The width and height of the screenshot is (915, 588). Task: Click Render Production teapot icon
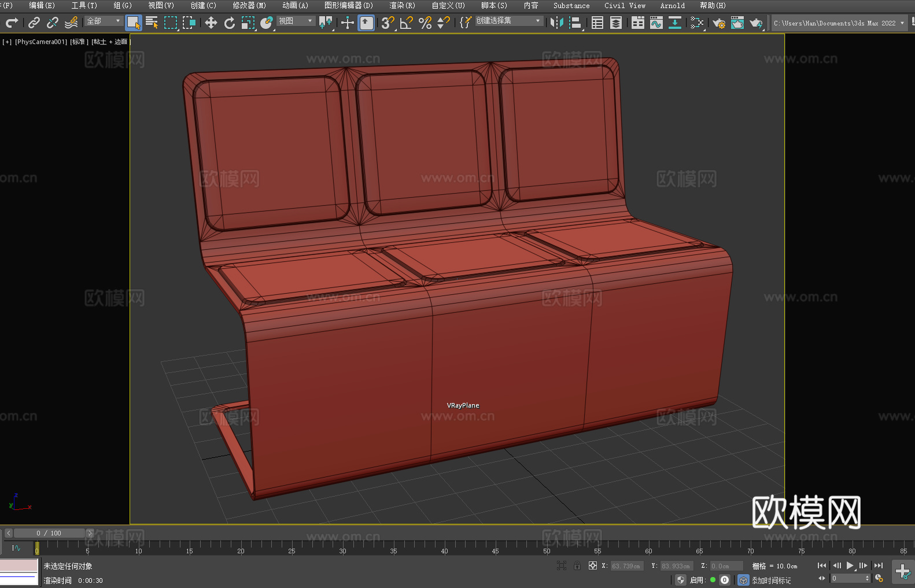click(x=756, y=23)
